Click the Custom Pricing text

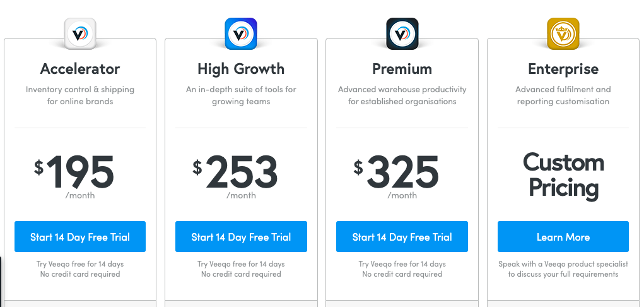pos(563,176)
